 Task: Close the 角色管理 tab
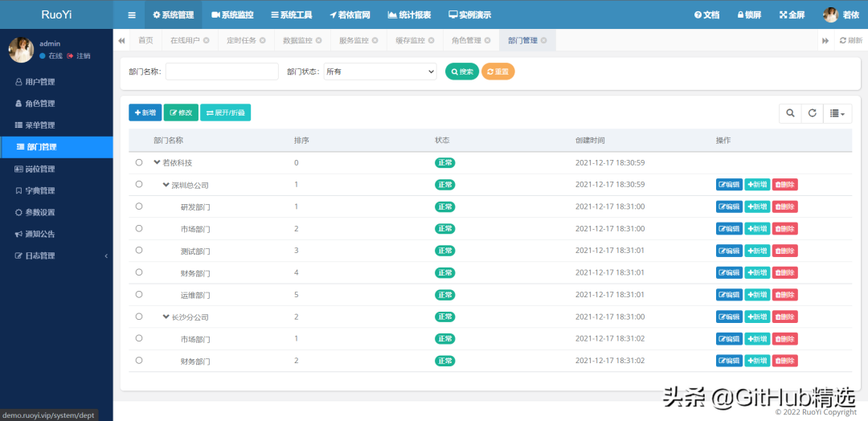pos(487,40)
